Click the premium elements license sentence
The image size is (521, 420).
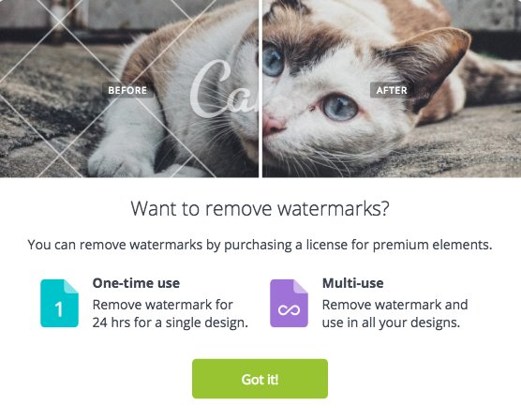click(260, 245)
